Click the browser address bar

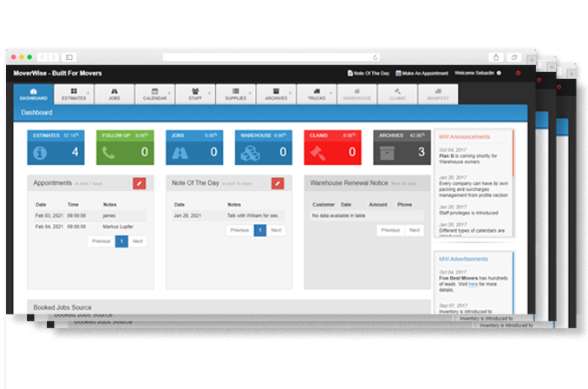coord(271,57)
